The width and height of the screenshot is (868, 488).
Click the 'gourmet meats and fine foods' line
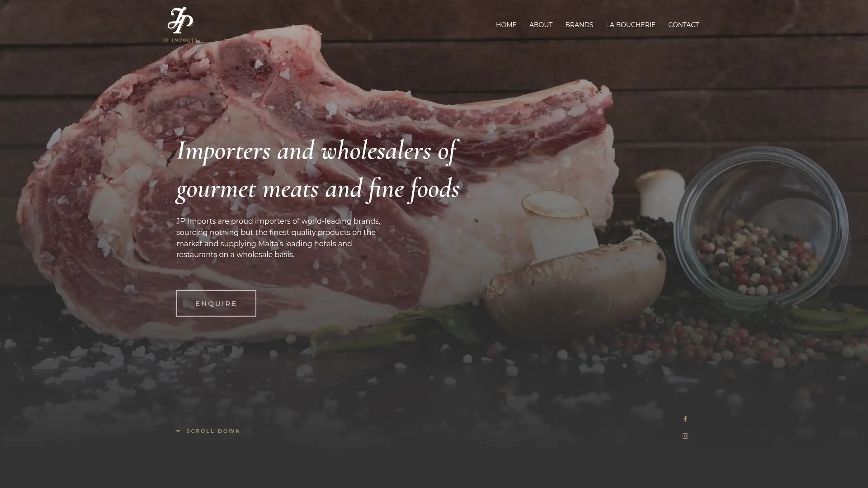(x=318, y=189)
